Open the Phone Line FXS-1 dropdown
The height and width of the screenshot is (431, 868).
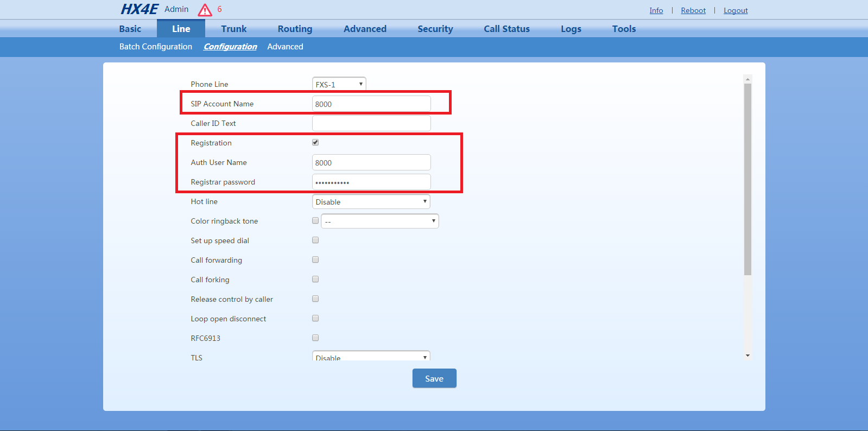[339, 84]
